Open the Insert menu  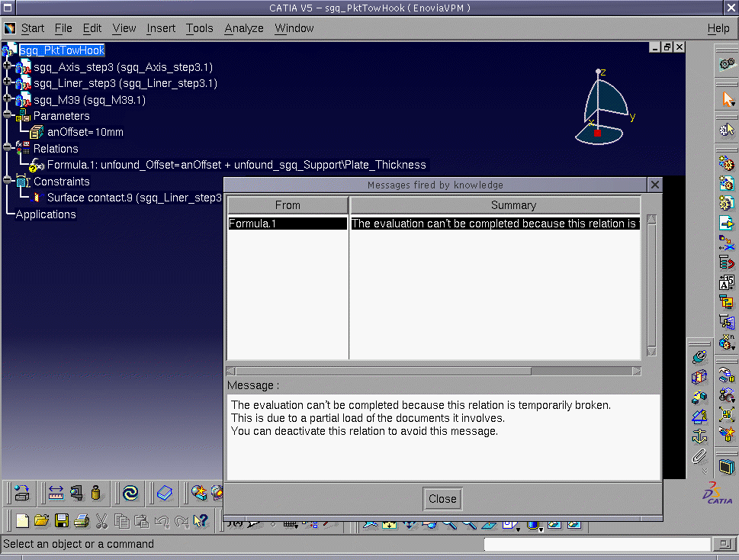161,28
